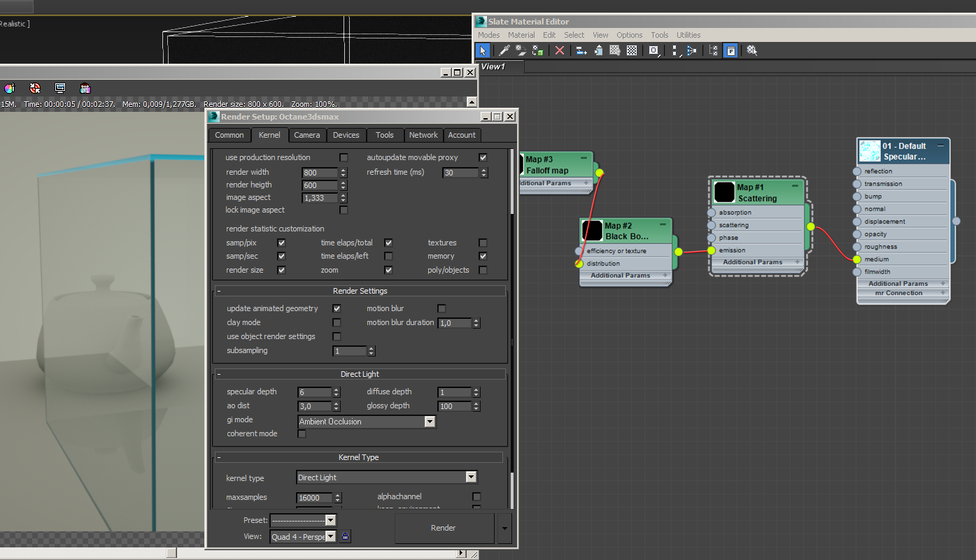This screenshot has height=560, width=976.
Task: Toggle coherent mode checkbox
Action: (302, 433)
